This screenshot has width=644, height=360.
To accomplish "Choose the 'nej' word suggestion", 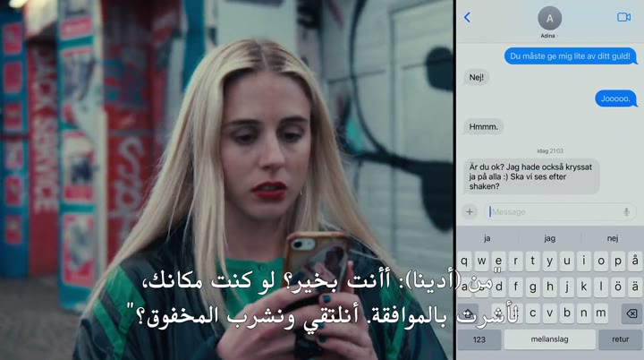I will tap(612, 238).
